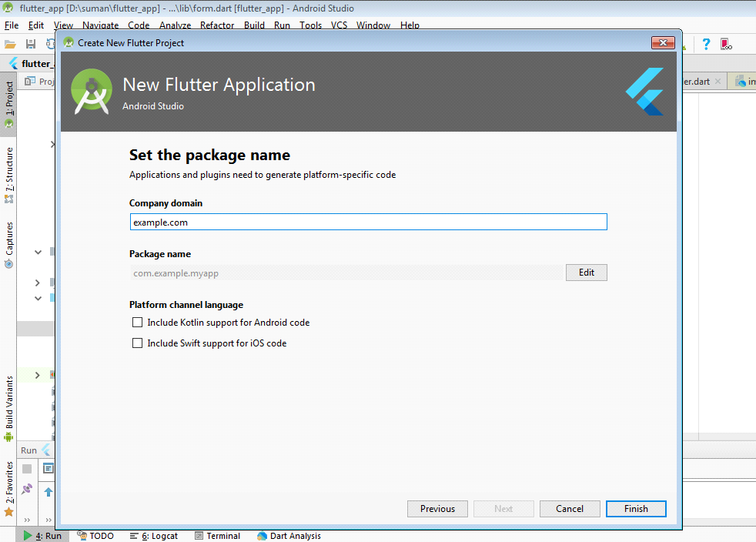This screenshot has width=756, height=542.
Task: Click the purple pin icon in the Run panel
Action: click(x=27, y=489)
